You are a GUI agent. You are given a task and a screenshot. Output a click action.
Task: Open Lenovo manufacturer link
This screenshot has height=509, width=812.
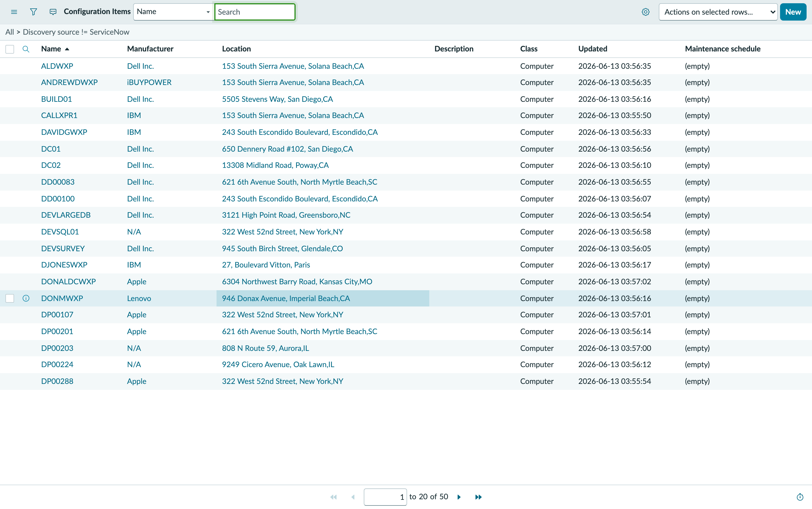point(139,298)
